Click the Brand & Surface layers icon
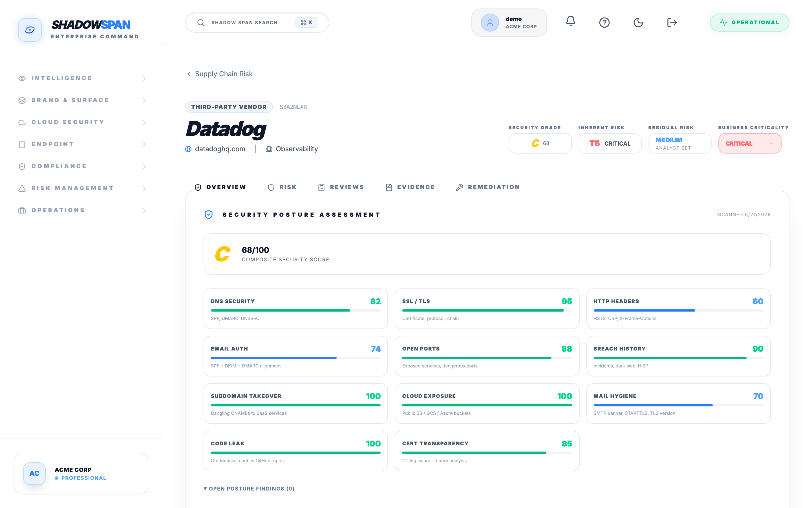The image size is (812, 508). pyautogui.click(x=22, y=100)
